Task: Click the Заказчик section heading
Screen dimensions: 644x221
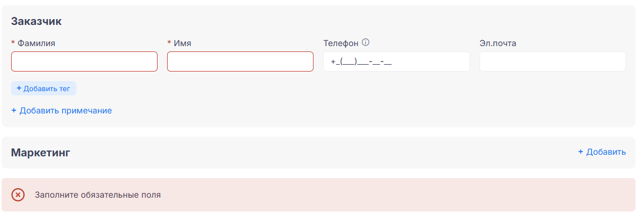Action: click(37, 21)
